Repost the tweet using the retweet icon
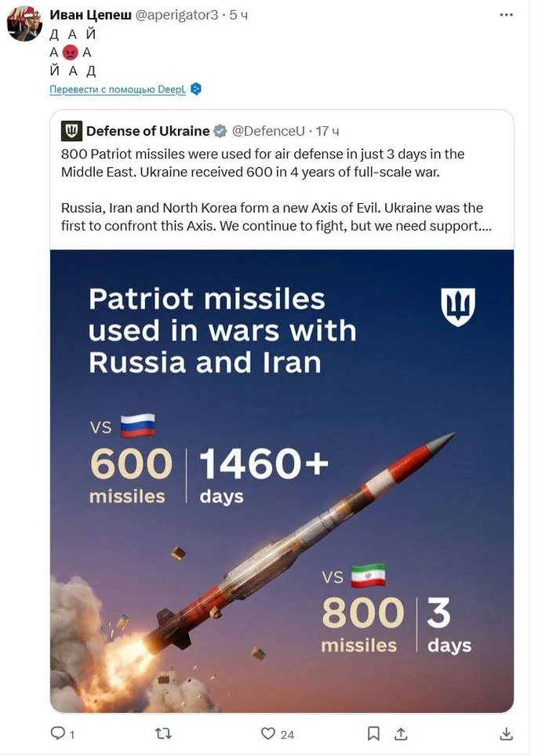549x756 pixels. 164,733
